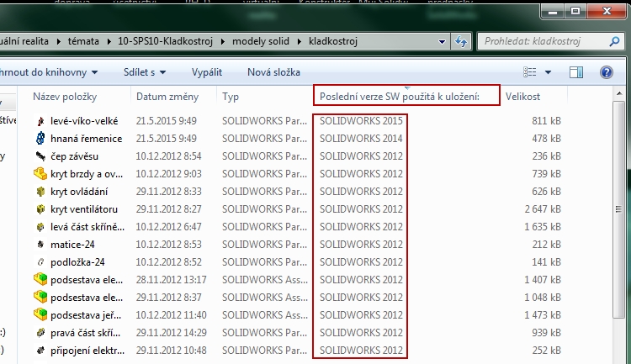Viewport: 631px width, 364px height.
Task: Open the levé-víko-velké part file icon
Action: tap(40, 121)
